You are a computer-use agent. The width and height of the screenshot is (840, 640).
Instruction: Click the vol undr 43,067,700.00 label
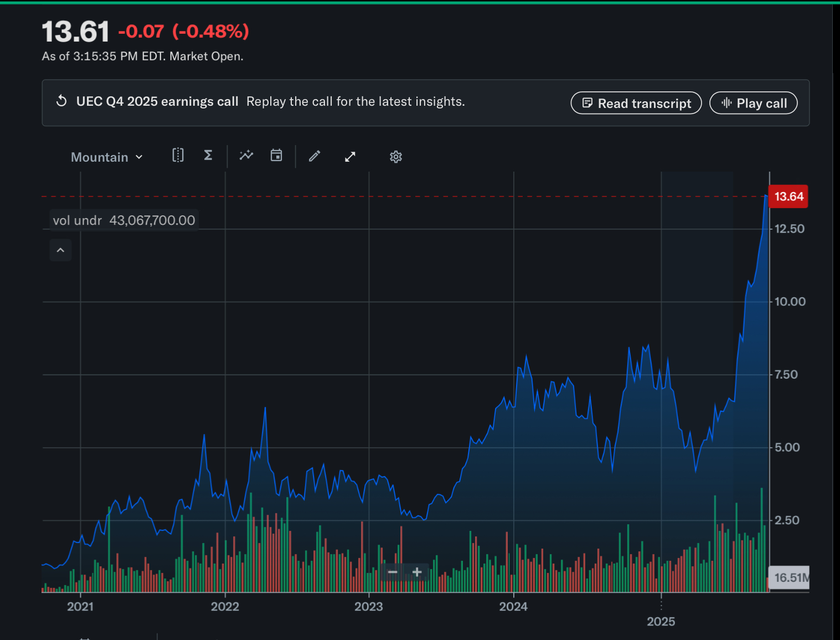click(x=124, y=220)
